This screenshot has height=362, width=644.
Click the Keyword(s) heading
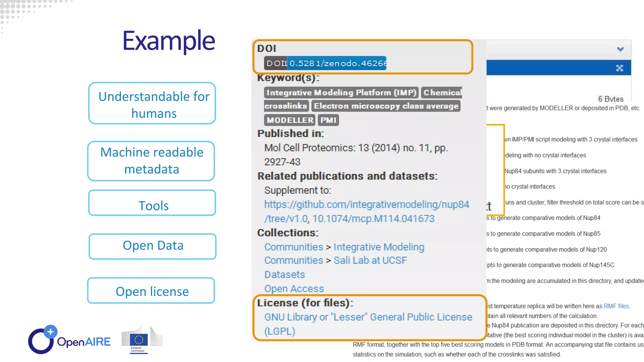coord(288,77)
